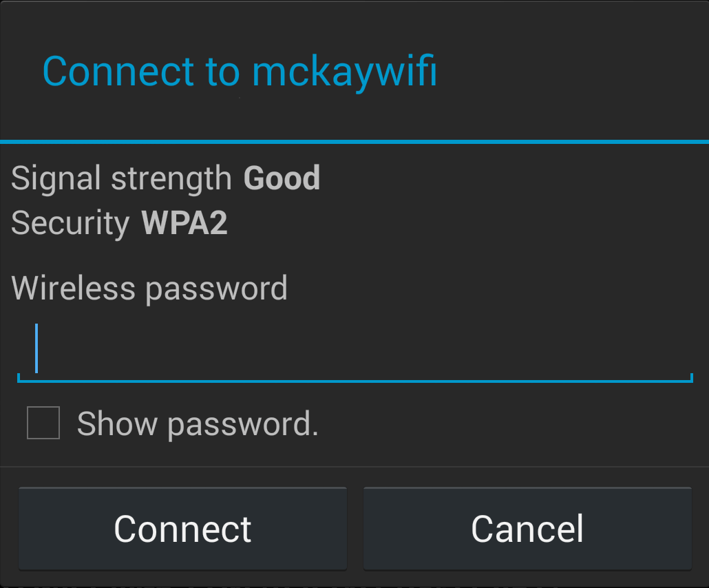Click the blue underline of the password box
The height and width of the screenshot is (588, 709).
355,381
